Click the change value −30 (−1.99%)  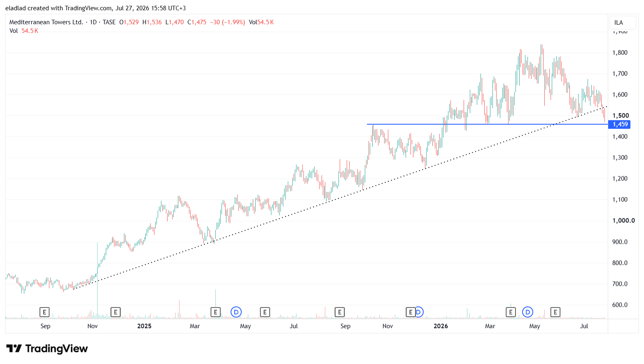(228, 22)
